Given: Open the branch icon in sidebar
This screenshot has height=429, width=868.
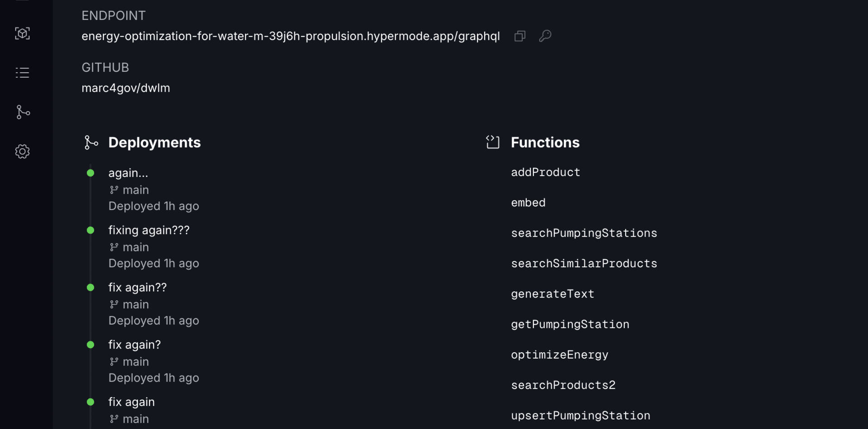Looking at the screenshot, I should [22, 112].
